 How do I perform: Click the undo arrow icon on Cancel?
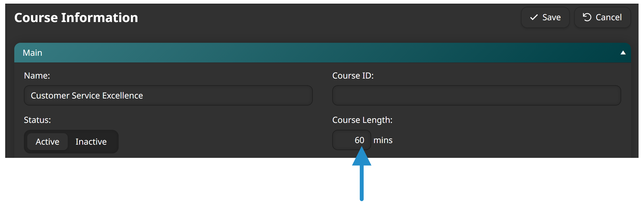(587, 17)
